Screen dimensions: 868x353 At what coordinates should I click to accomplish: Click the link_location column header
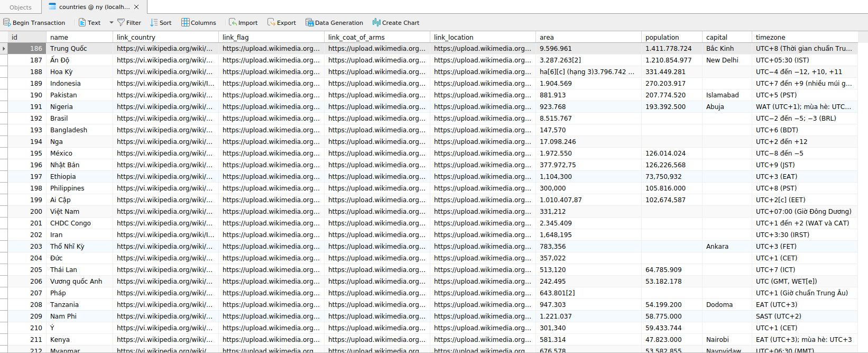pyautogui.click(x=483, y=37)
